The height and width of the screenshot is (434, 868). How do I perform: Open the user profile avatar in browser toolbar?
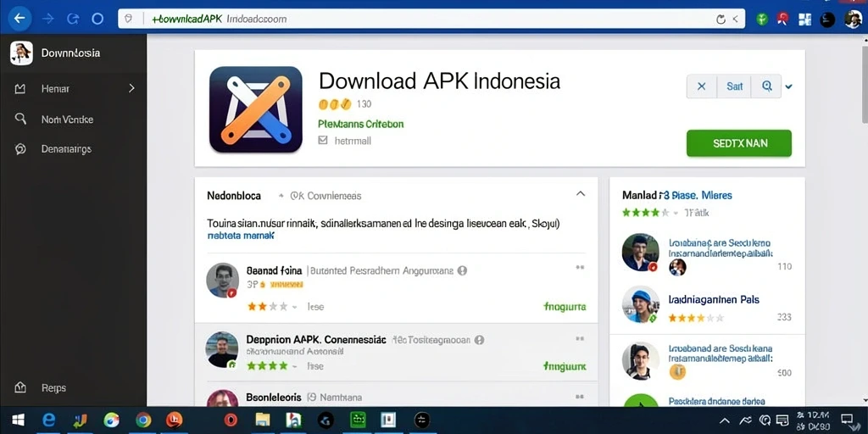(x=853, y=19)
